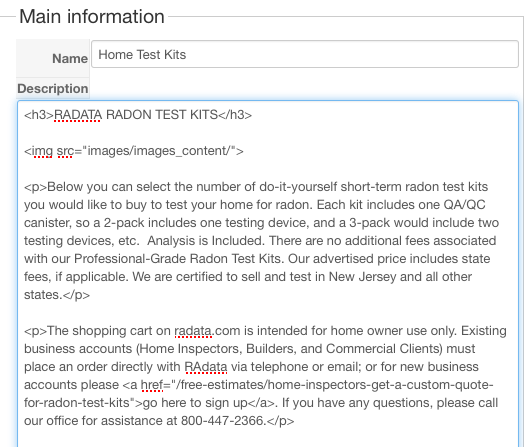
Task: Click the underlined src attribute word
Action: 65,151
